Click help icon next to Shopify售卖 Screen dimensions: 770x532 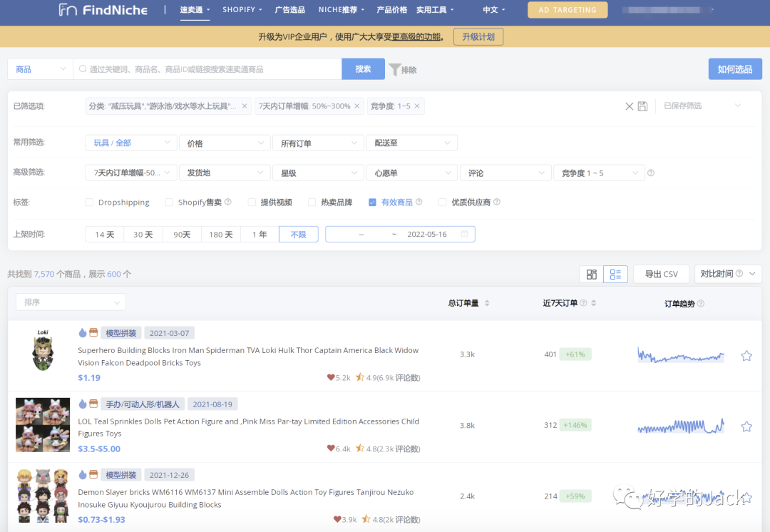click(x=228, y=202)
